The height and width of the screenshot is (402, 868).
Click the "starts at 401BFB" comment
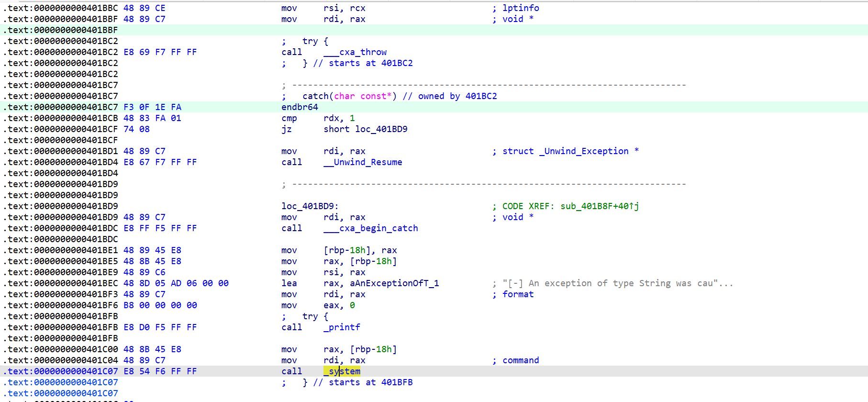(371, 382)
